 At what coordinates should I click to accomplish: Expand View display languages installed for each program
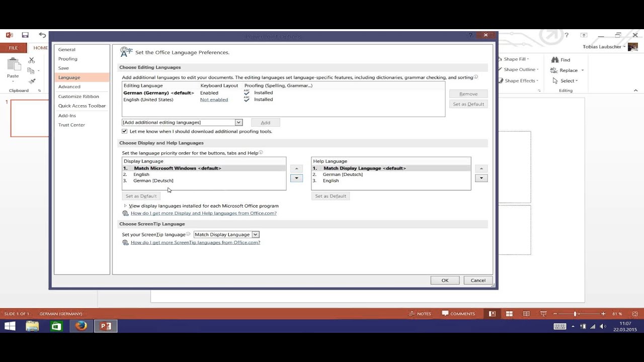click(125, 206)
